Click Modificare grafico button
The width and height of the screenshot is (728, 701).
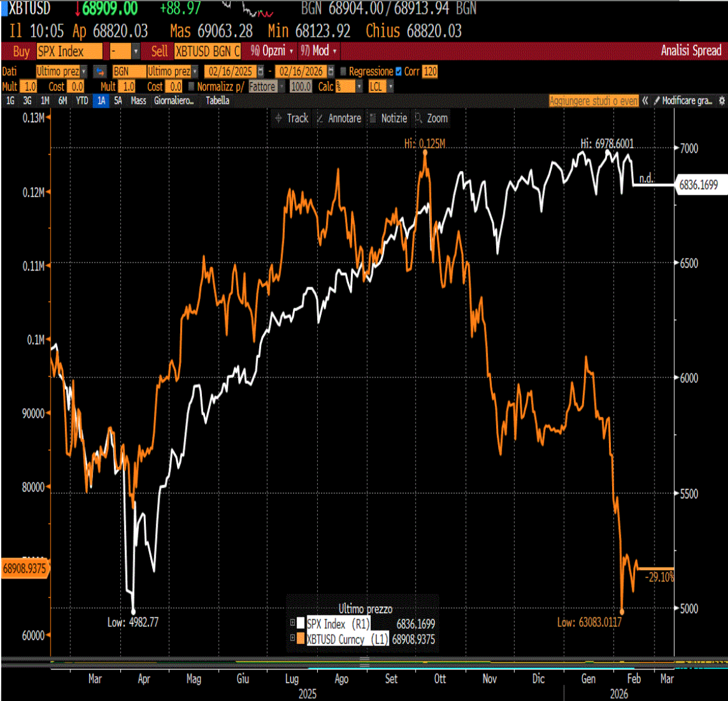(683, 100)
